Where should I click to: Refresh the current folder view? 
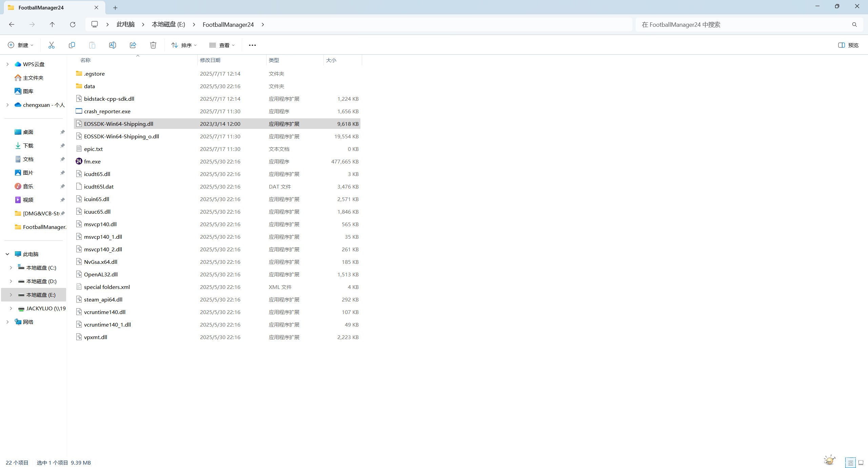(73, 24)
